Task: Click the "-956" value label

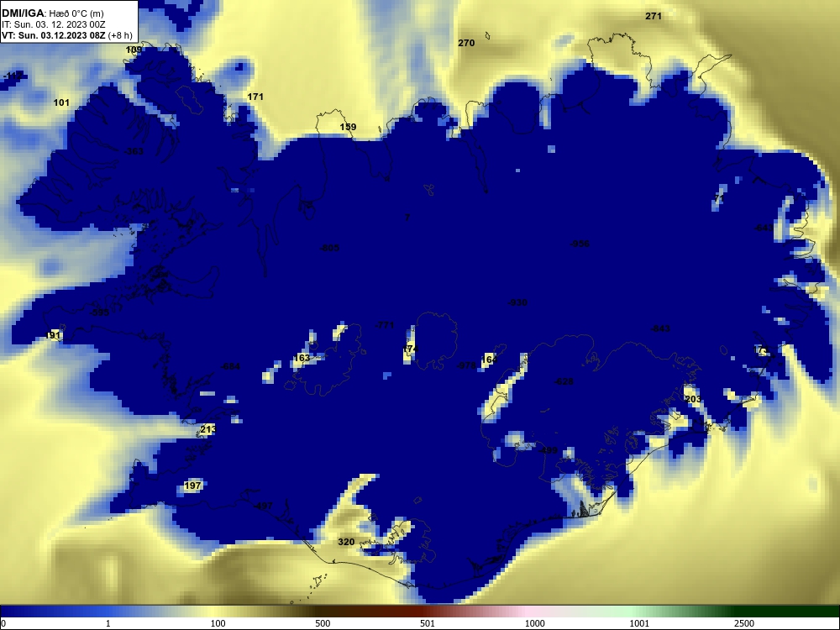Action: [x=580, y=244]
